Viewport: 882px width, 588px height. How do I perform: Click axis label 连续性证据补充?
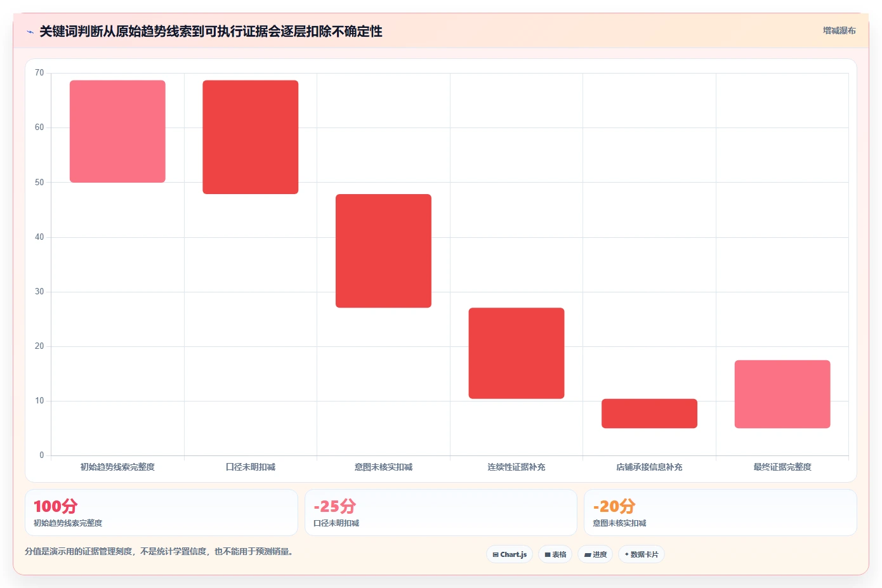517,467
